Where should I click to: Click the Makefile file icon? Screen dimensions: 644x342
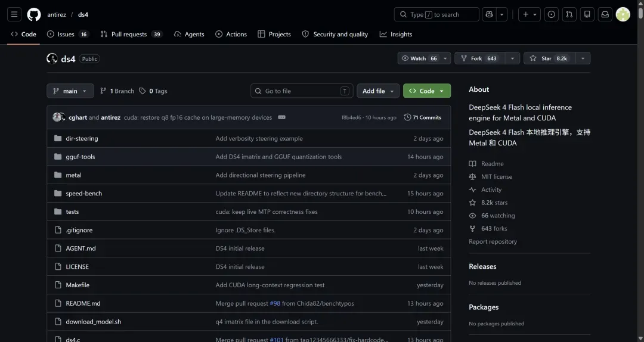tap(58, 285)
